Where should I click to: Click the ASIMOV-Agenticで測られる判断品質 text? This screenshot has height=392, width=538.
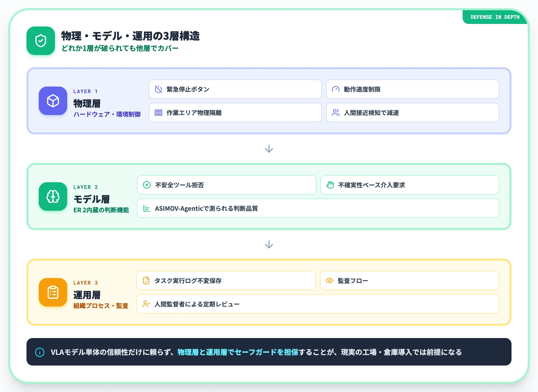pos(206,208)
